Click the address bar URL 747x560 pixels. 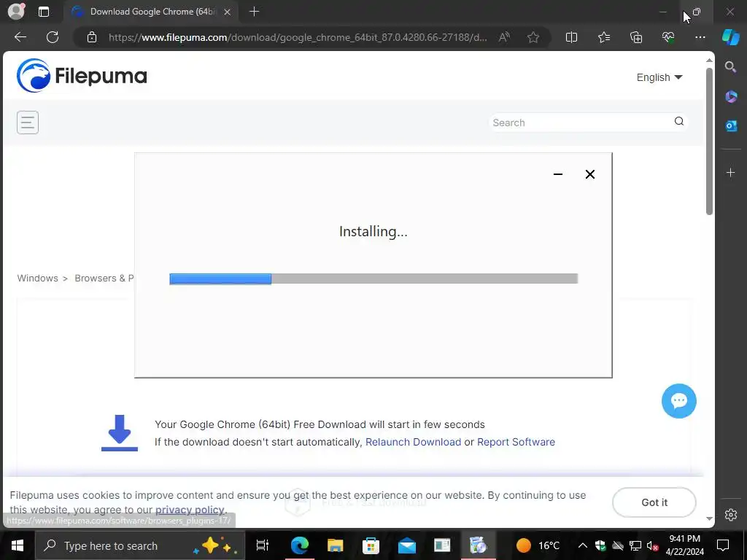coord(298,37)
